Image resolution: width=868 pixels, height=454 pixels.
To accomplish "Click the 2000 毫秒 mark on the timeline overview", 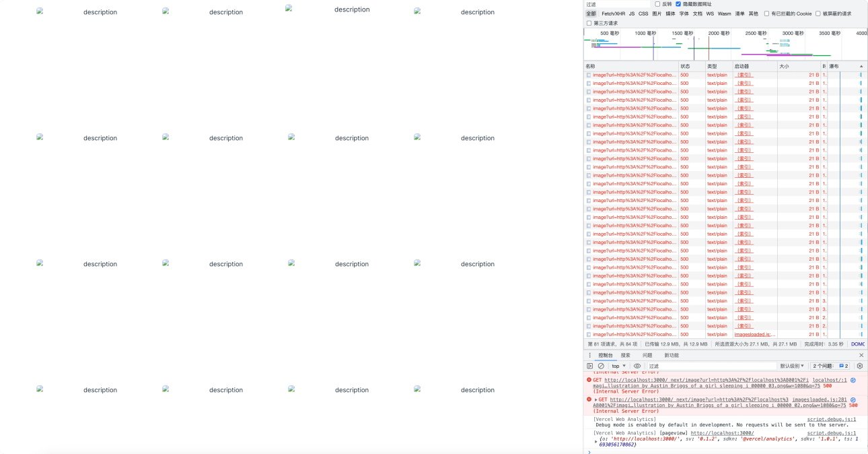I will tap(718, 33).
